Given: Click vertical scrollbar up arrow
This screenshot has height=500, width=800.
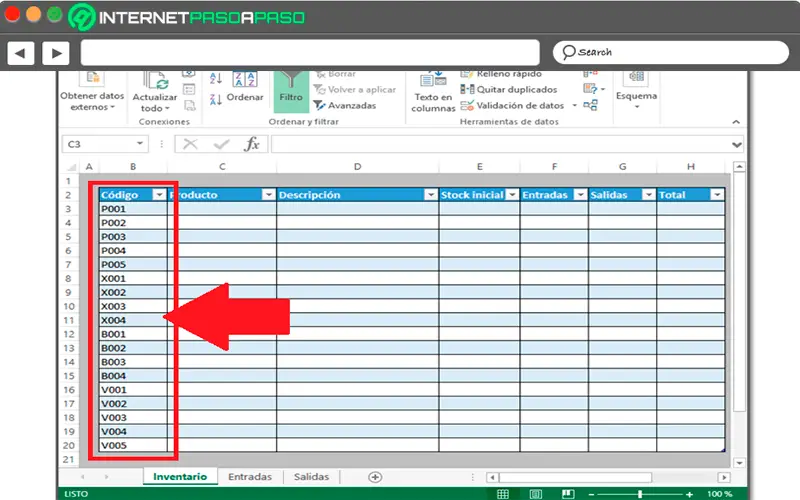Looking at the screenshot, I should [739, 167].
